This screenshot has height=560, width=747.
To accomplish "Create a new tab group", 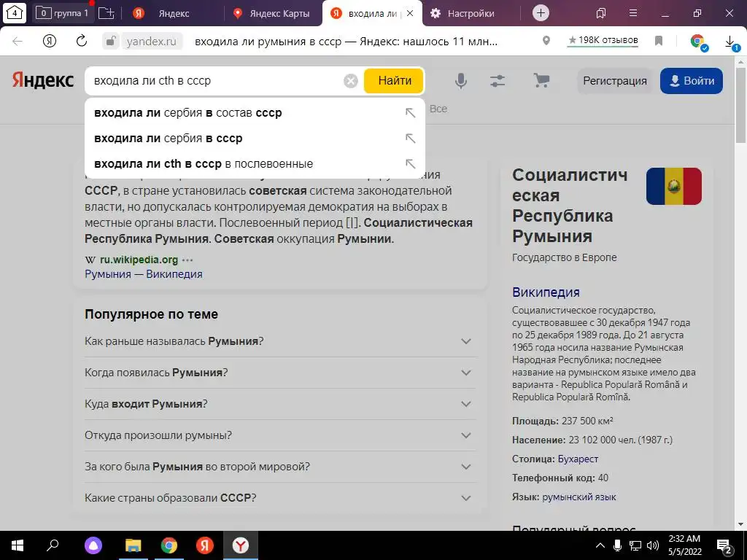I will click(x=107, y=13).
